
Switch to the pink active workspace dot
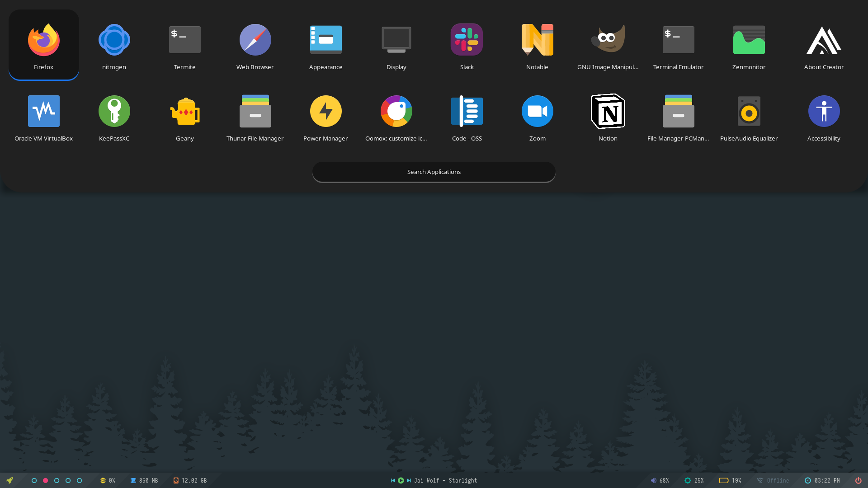(x=45, y=481)
